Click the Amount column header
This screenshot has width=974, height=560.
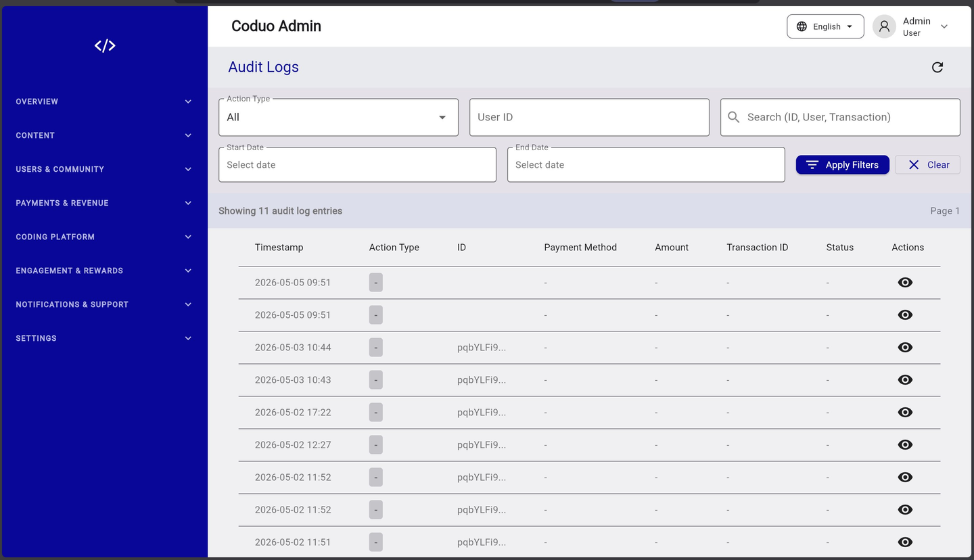point(672,248)
